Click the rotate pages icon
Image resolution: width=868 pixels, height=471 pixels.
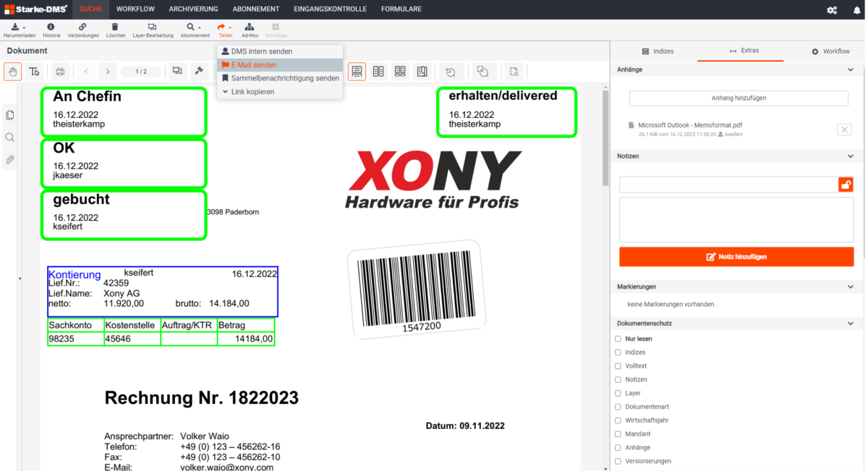tap(483, 72)
